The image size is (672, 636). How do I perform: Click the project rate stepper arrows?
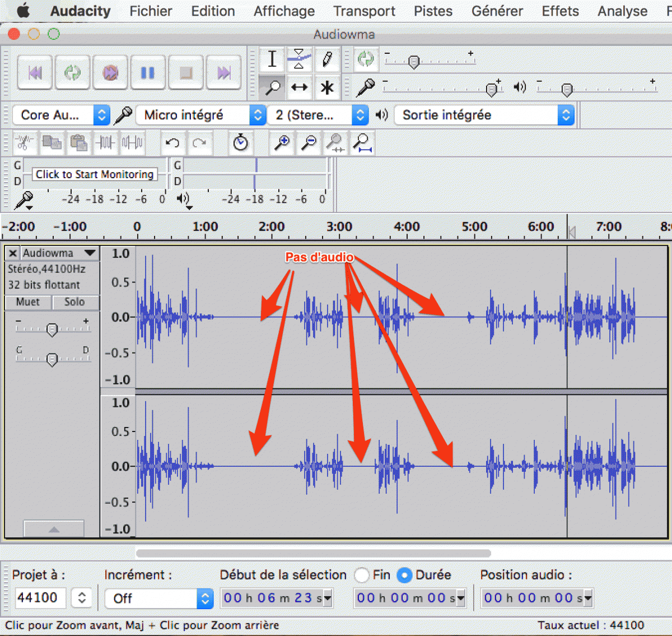click(x=82, y=598)
